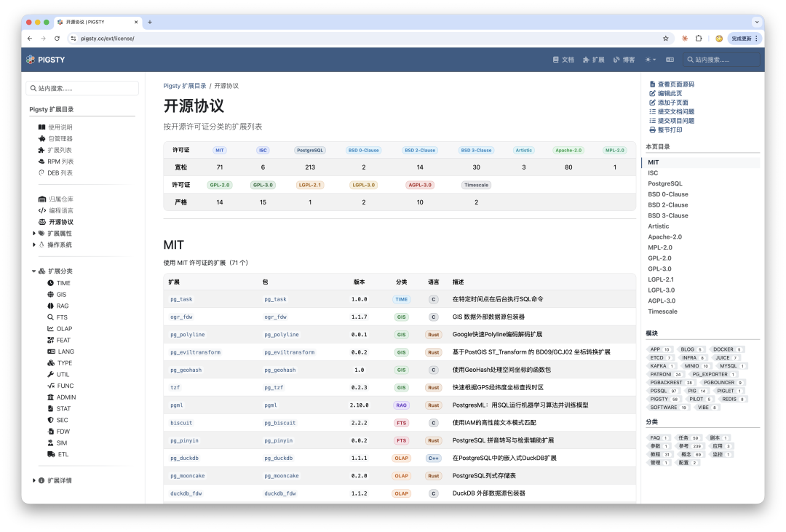Select the ETL truck category in sidebar
Viewport: 786px width, 532px height.
click(x=57, y=454)
